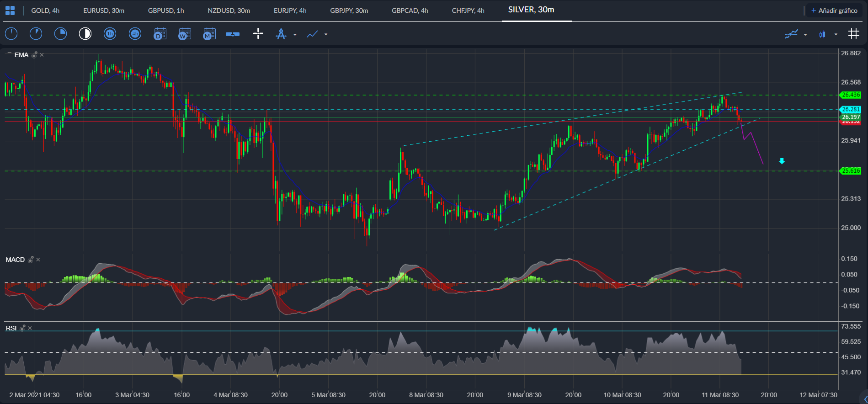Expand the candlestick chart type dropdown
The image size is (868, 404).
pos(836,34)
